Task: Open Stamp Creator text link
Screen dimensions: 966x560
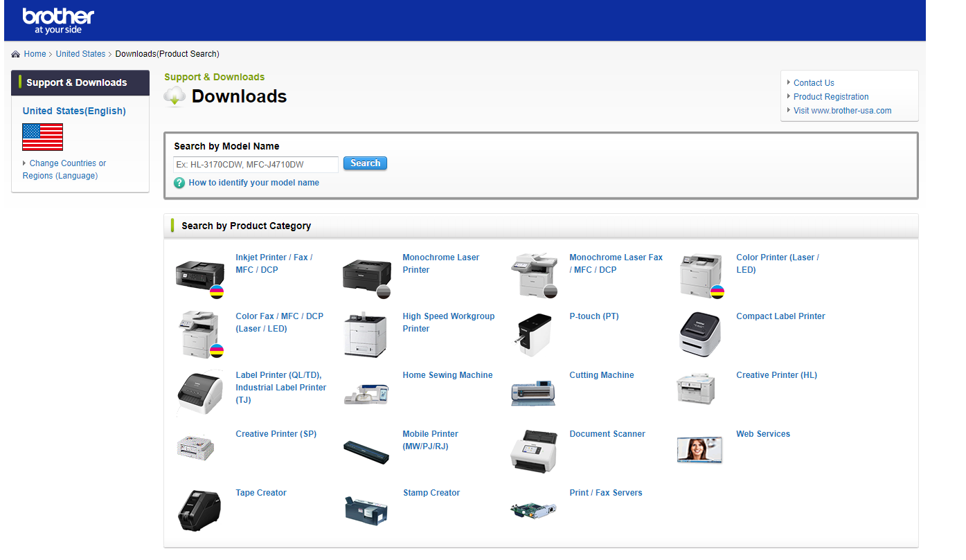Action: [431, 493]
